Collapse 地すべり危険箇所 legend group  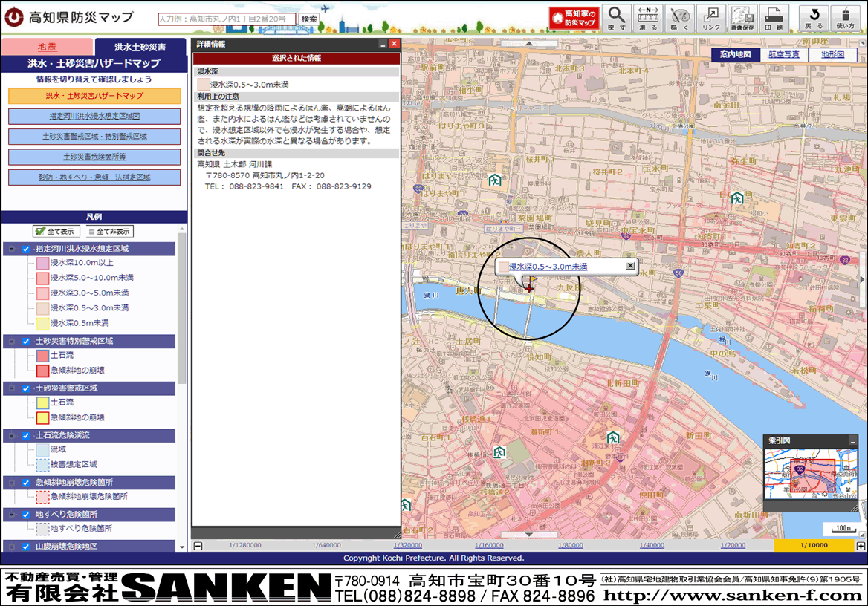12,515
